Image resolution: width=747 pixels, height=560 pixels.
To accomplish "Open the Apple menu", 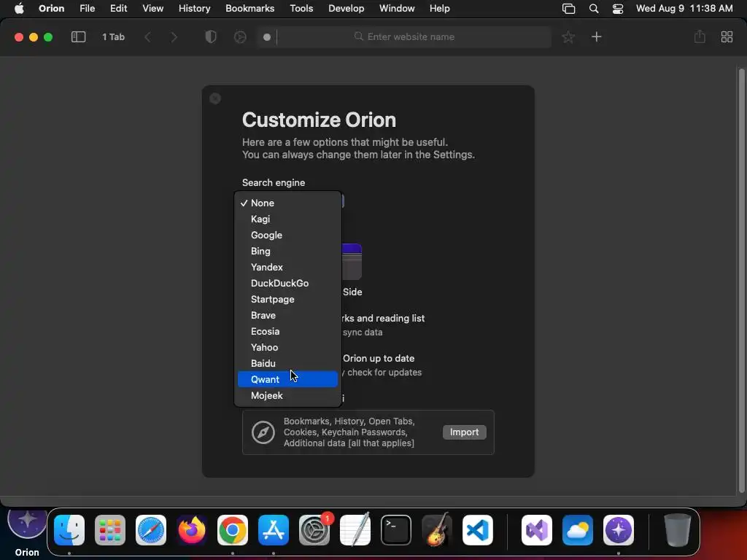I will click(x=19, y=9).
